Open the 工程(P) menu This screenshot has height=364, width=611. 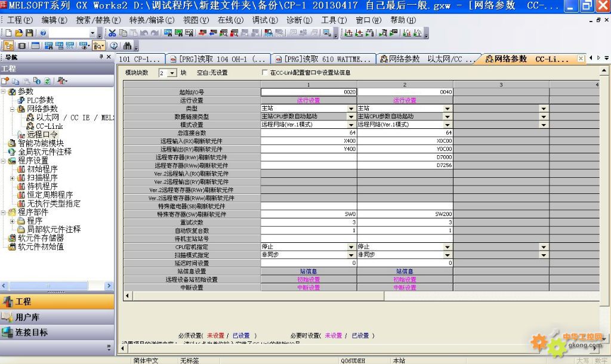point(20,20)
